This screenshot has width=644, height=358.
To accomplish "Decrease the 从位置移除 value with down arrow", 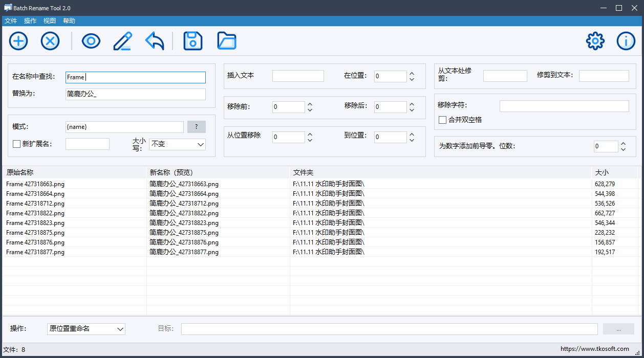I will pos(310,140).
